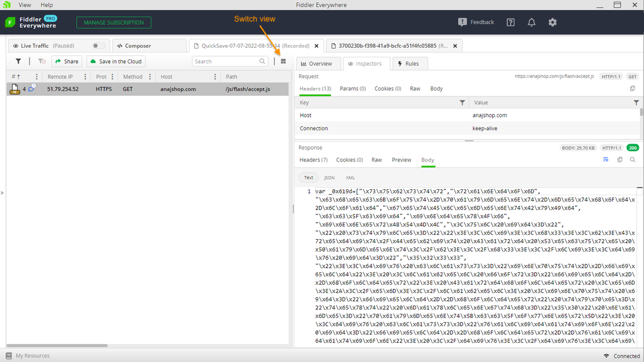The width and height of the screenshot is (644, 362).
Task: Open My Resources in status bar
Action: [28, 356]
